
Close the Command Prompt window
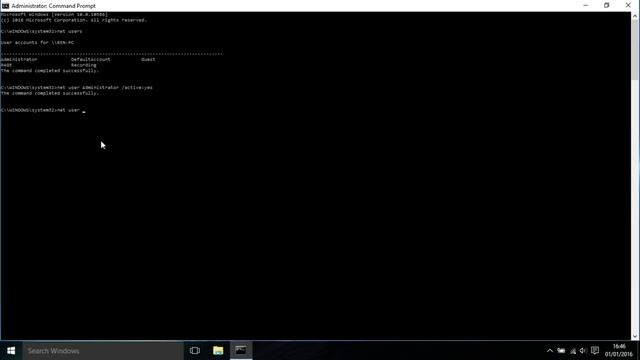[628, 6]
